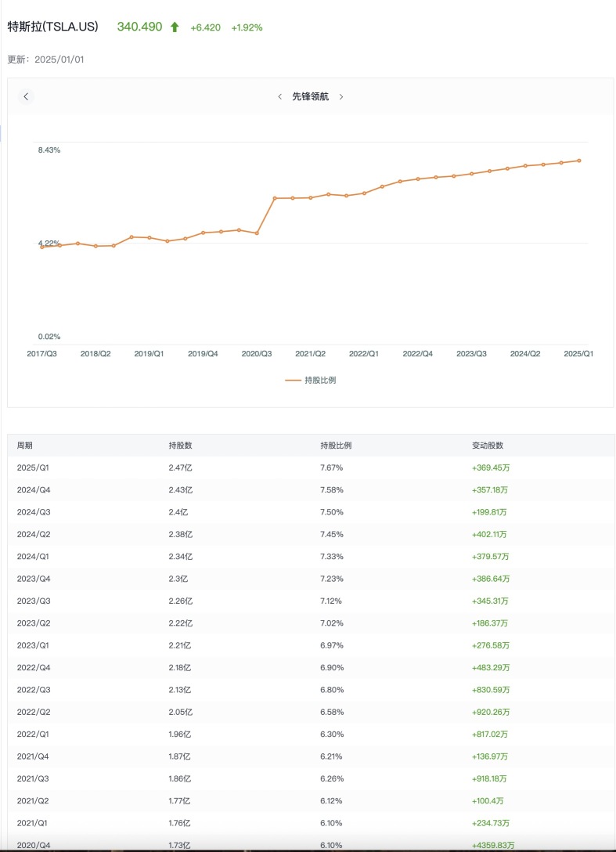
Task: Click the 先锋领航 institution title
Action: tap(311, 97)
